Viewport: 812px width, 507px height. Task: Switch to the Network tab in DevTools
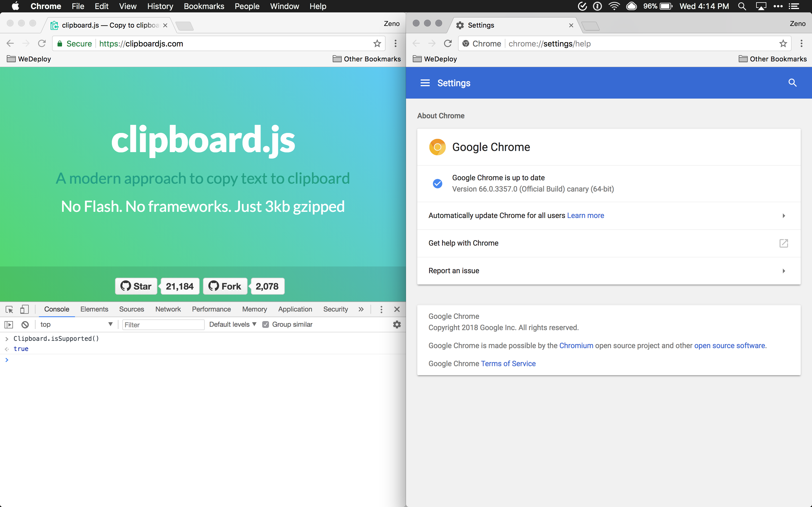tap(168, 309)
